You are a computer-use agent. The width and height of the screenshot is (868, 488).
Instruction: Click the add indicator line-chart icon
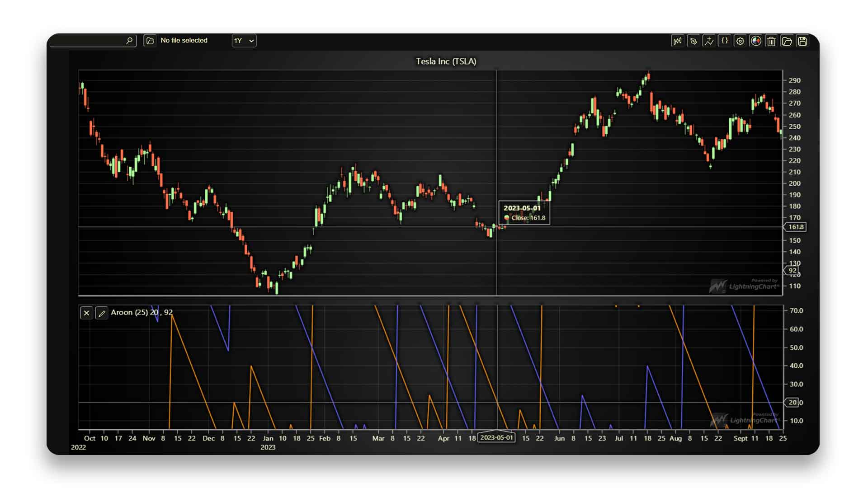coord(709,41)
